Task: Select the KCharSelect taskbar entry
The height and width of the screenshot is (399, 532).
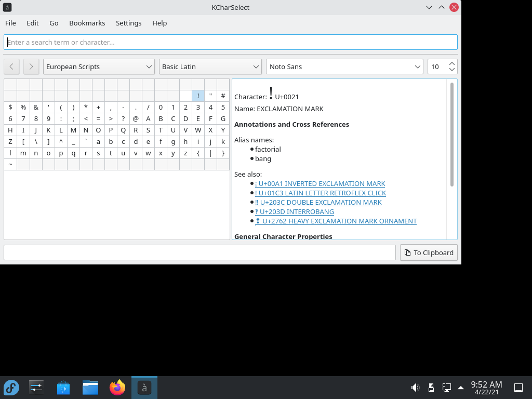Action: tap(144, 388)
